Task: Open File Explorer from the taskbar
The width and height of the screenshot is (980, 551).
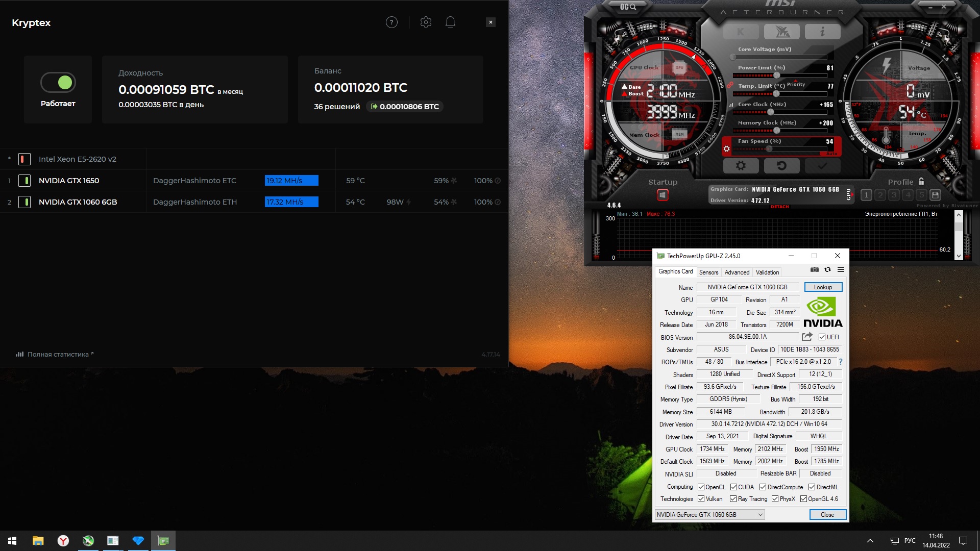Action: (x=38, y=541)
